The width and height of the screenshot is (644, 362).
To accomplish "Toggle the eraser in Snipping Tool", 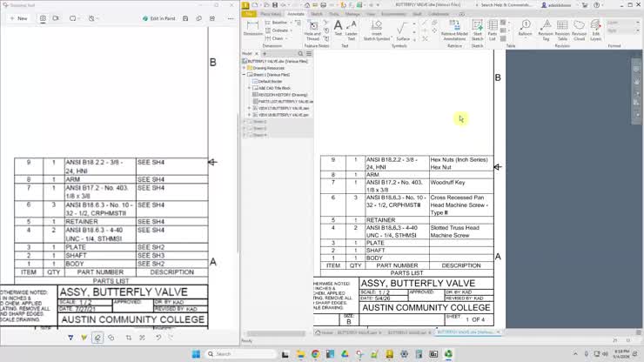I will click(x=97, y=338).
